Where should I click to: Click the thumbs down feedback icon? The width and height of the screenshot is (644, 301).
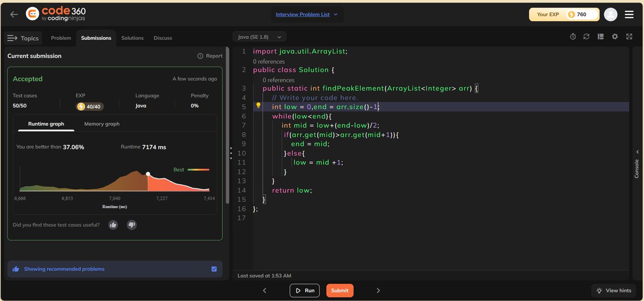pyautogui.click(x=131, y=225)
